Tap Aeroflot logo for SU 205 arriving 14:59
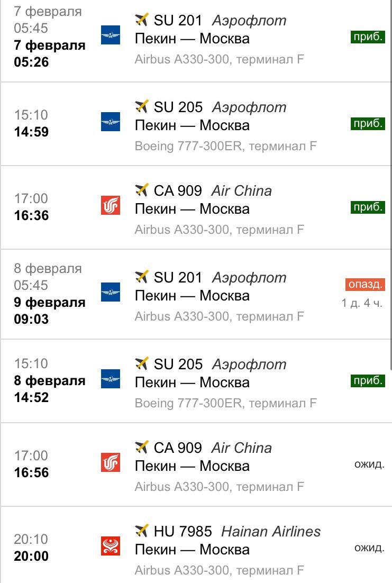 coord(111,122)
